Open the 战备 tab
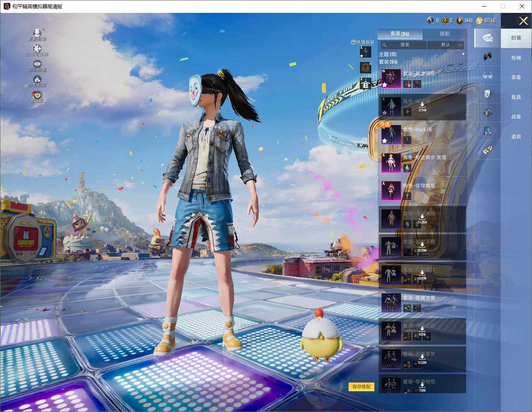Viewport: 532px width, 412px height. pos(516,117)
